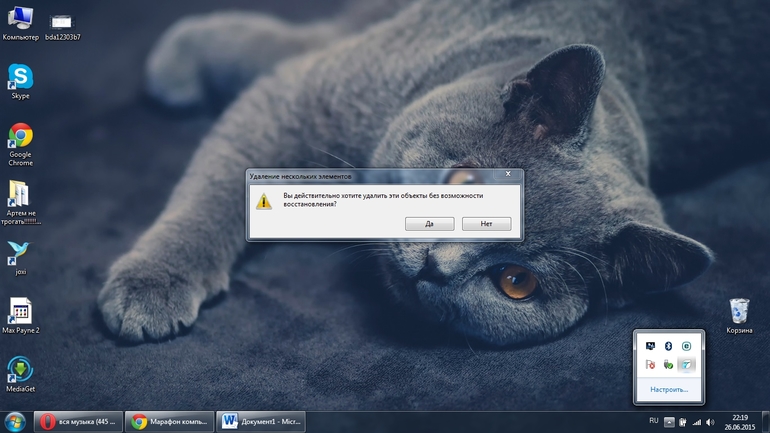Click the Bluetooth icon in tray popup
770x433 pixels.
coord(668,345)
